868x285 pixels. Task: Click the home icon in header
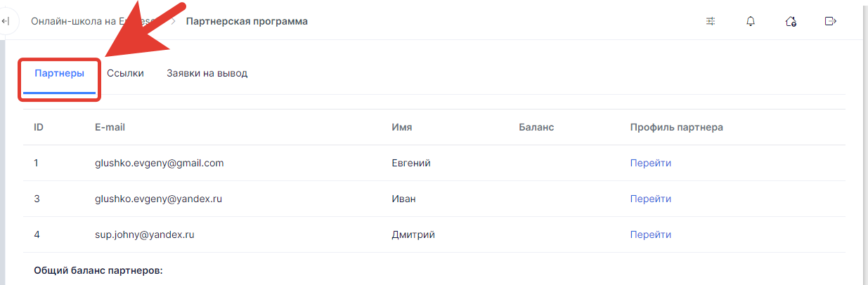pos(791,21)
